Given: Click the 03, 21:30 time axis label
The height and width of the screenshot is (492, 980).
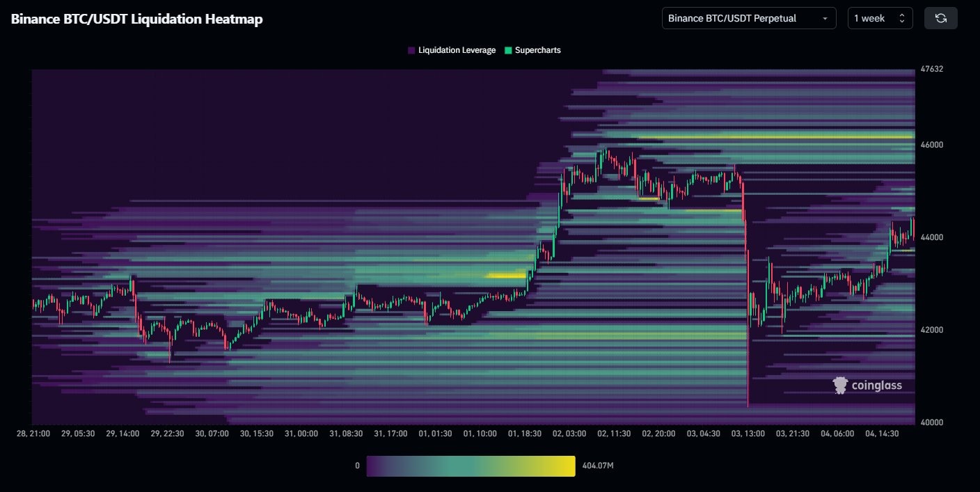Looking at the screenshot, I should 793,434.
